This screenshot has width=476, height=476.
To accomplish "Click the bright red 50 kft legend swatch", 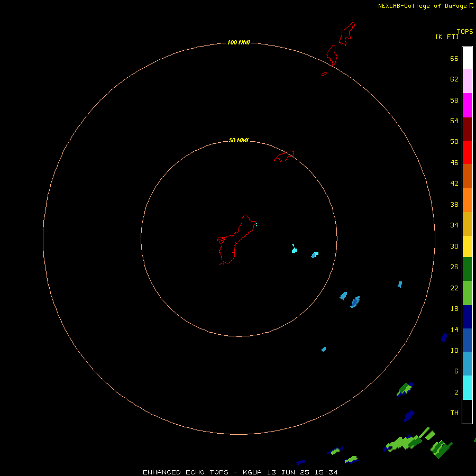I will point(467,152).
